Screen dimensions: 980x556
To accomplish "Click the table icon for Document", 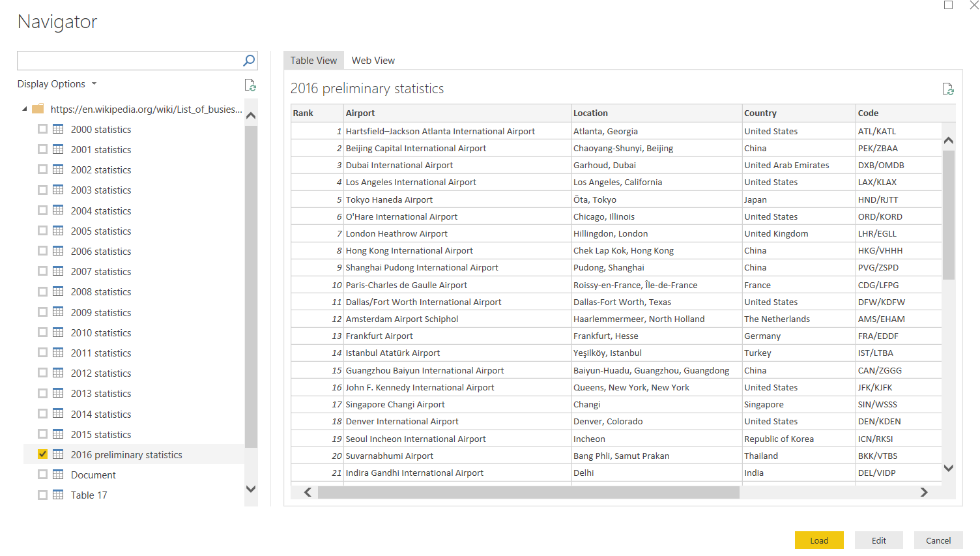I will [58, 475].
